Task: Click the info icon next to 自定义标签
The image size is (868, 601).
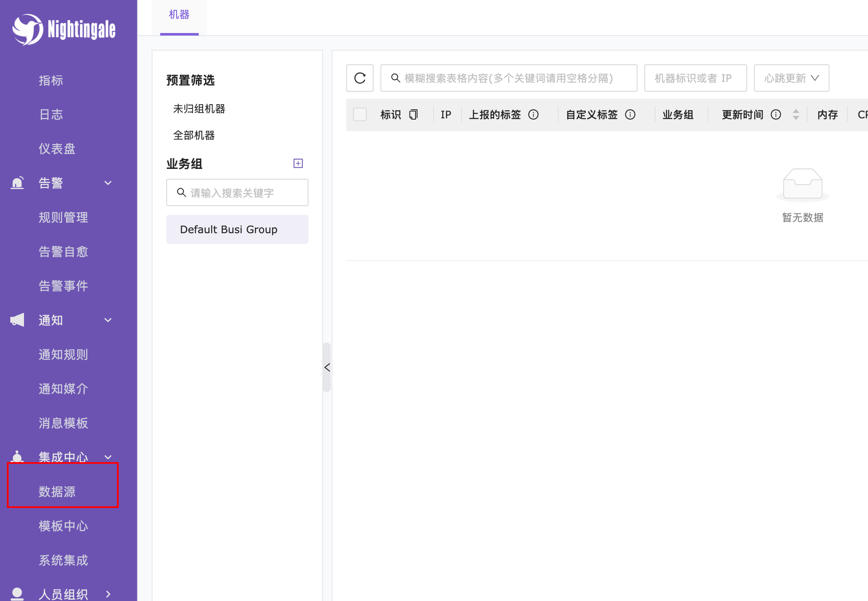Action: [x=630, y=114]
